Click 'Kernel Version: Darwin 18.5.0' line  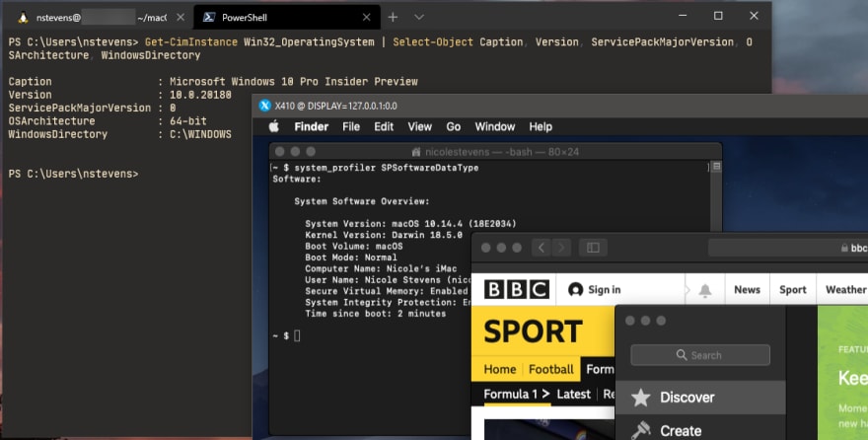click(x=384, y=235)
